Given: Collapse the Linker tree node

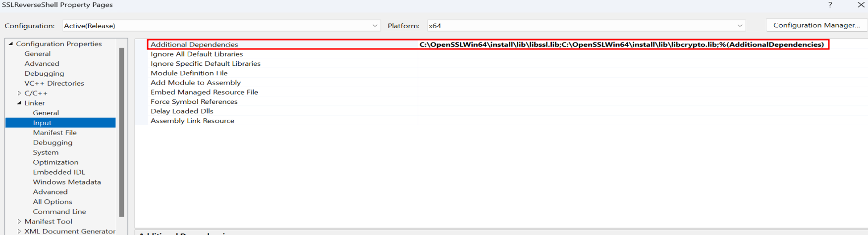Looking at the screenshot, I should [19, 103].
